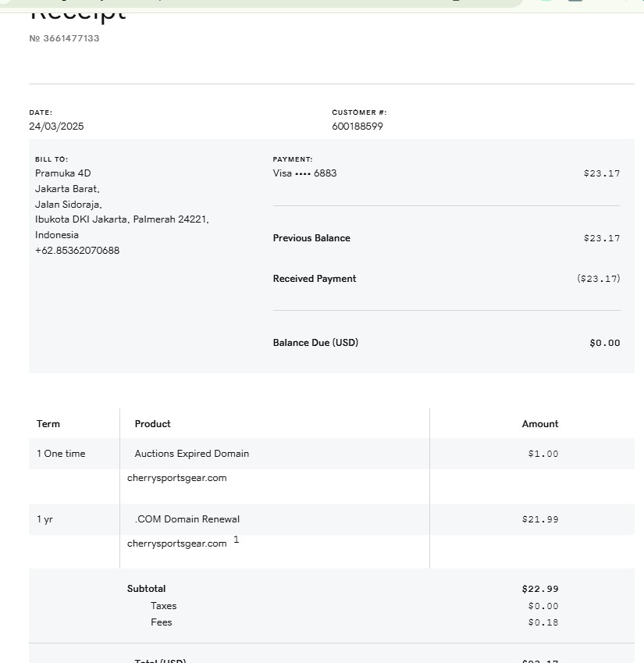Click customer number 600188599
The image size is (644, 663).
[x=357, y=127]
